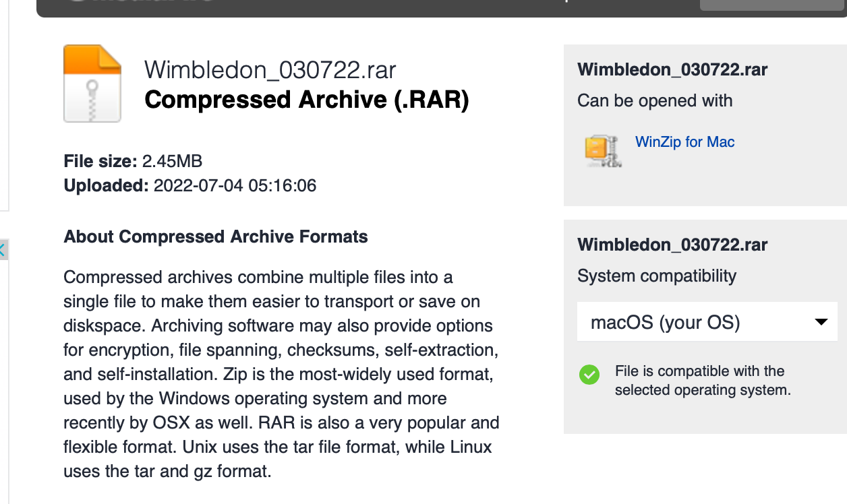Screen dimensions: 847x504
Task: Click the "File is compatible" status message
Action: click(x=702, y=381)
